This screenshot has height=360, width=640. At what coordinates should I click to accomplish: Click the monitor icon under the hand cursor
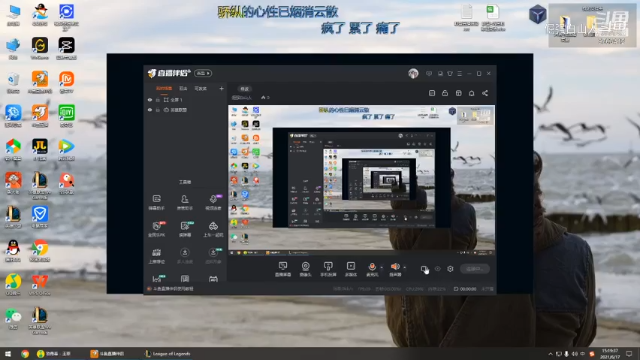[424, 269]
